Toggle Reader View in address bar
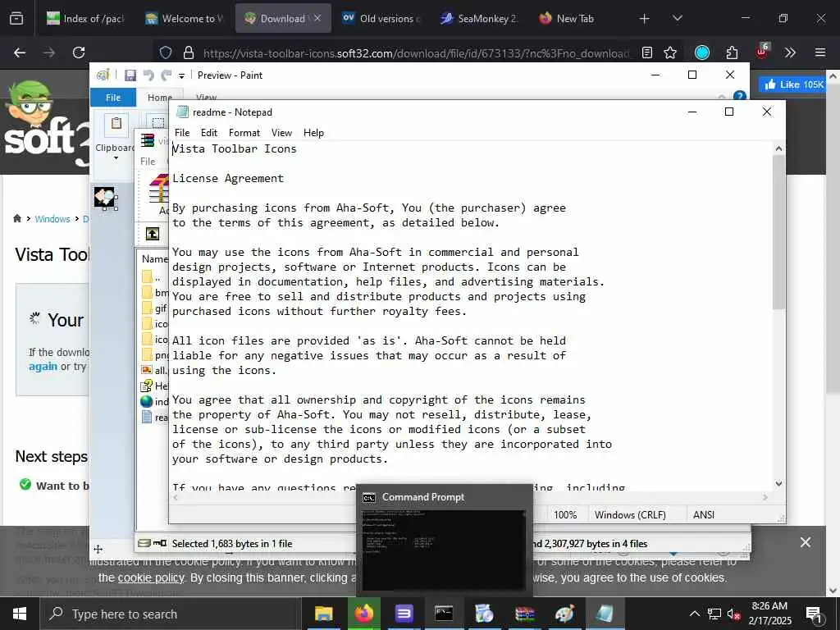This screenshot has height=630, width=840. (x=647, y=52)
